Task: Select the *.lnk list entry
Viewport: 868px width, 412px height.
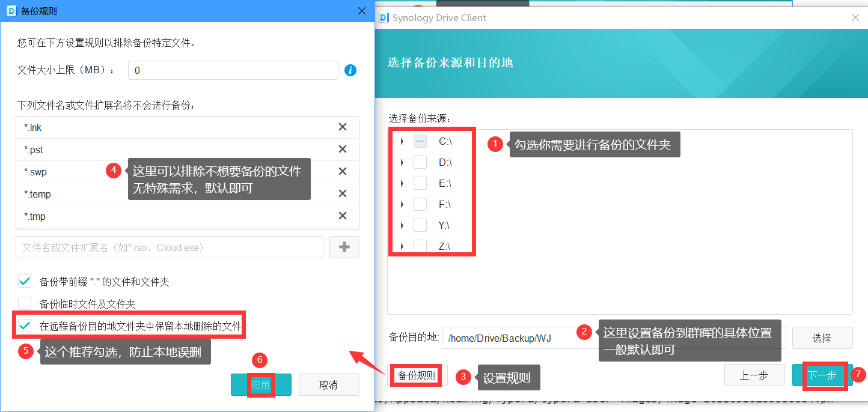Action: [x=188, y=127]
